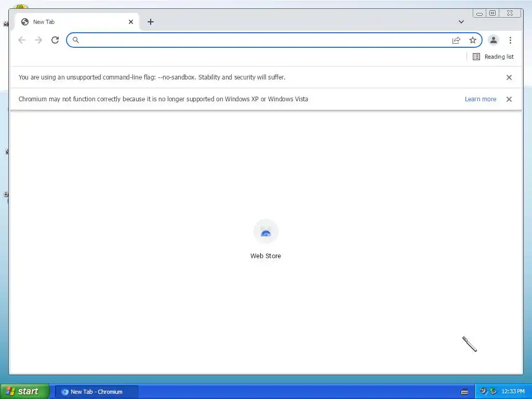Image resolution: width=532 pixels, height=399 pixels.
Task: Bookmark this tab with the star
Action: click(473, 40)
